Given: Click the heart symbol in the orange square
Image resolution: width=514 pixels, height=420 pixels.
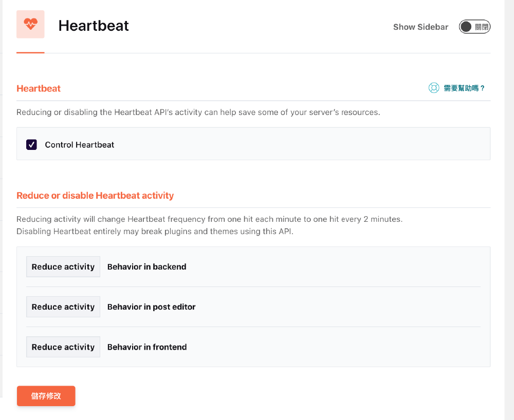Looking at the screenshot, I should tap(30, 24).
